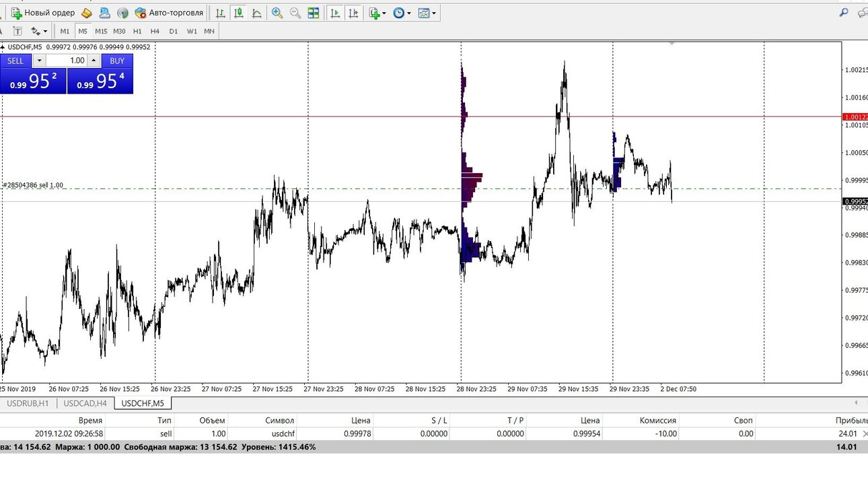
Task: Select the #28504386 sell 1.00 order line label
Action: (x=34, y=184)
